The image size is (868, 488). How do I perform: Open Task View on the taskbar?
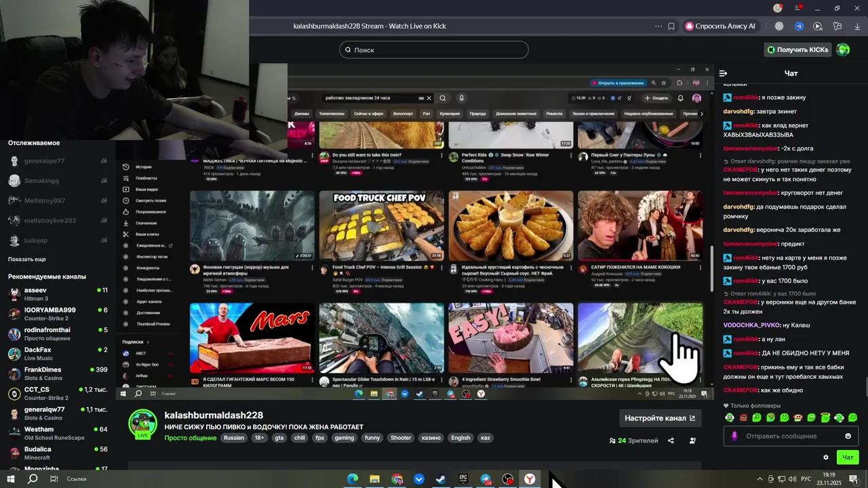tap(54, 479)
